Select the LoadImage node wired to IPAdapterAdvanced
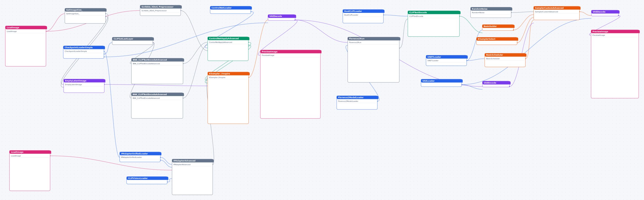 tap(30, 171)
